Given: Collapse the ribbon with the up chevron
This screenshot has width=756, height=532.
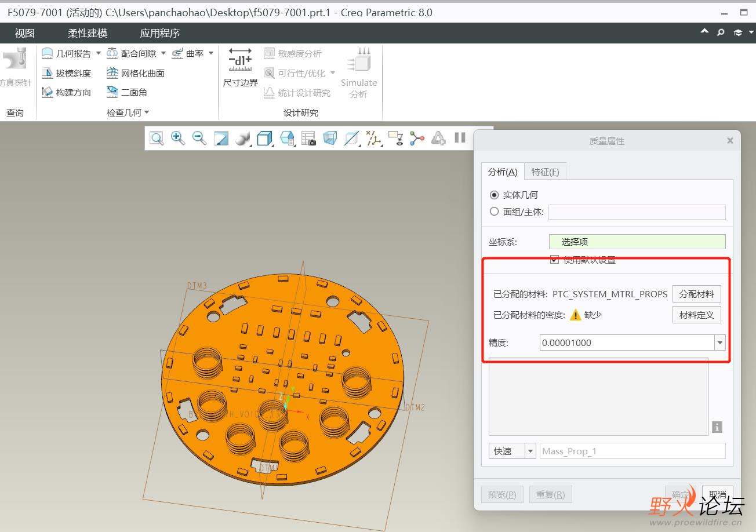Looking at the screenshot, I should 704,31.
